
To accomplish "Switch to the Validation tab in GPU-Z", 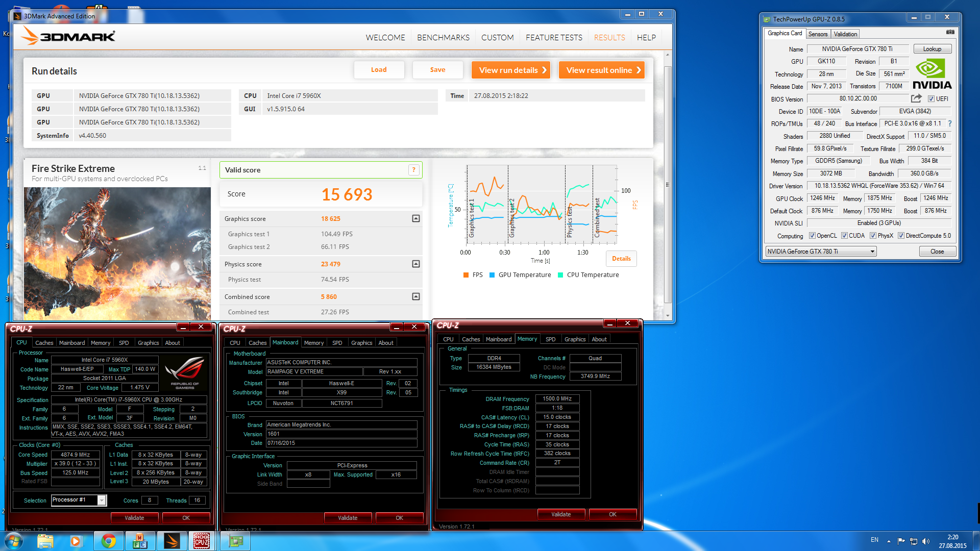I will [845, 34].
